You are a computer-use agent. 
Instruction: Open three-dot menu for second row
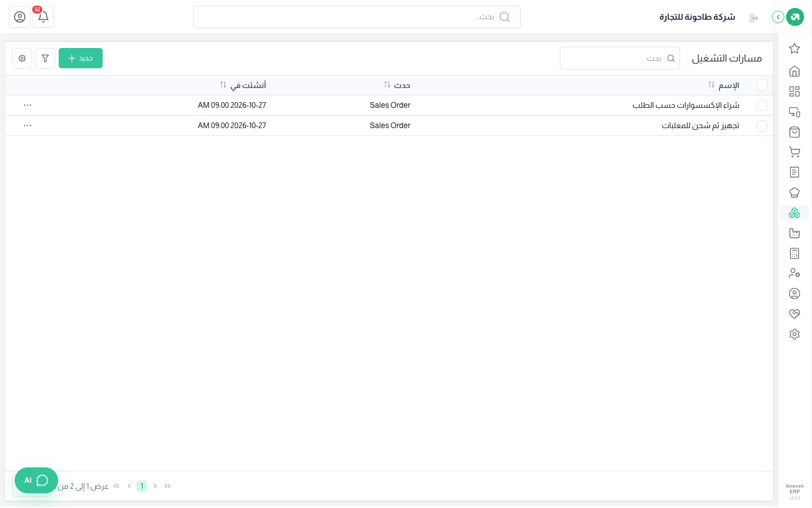click(28, 126)
